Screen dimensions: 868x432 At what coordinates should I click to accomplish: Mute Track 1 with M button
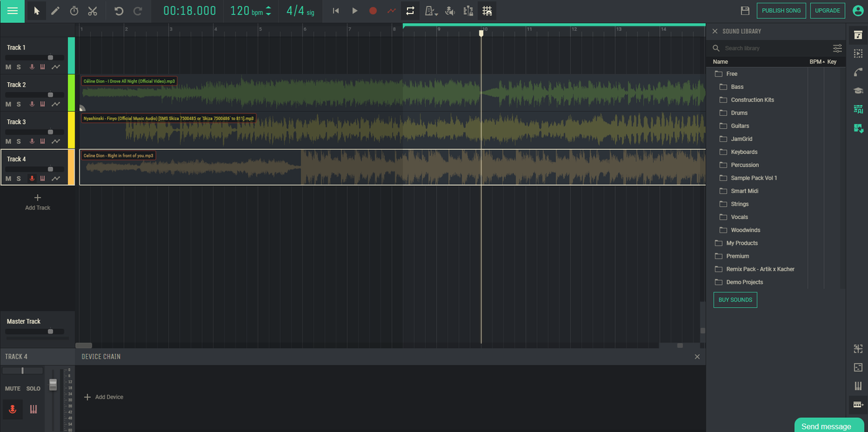(8, 67)
